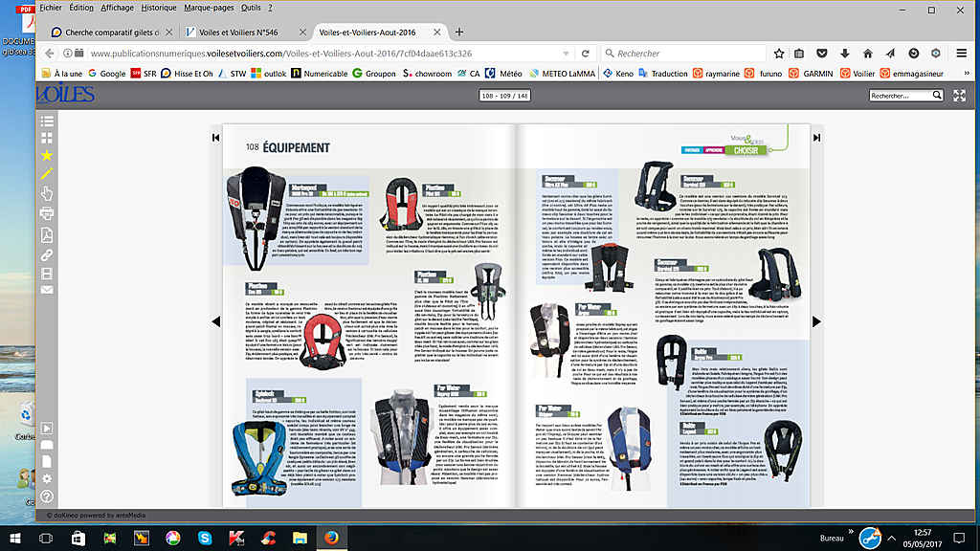This screenshot has height=551, width=980.
Task: Open the raymarine bookmark
Action: [x=716, y=74]
